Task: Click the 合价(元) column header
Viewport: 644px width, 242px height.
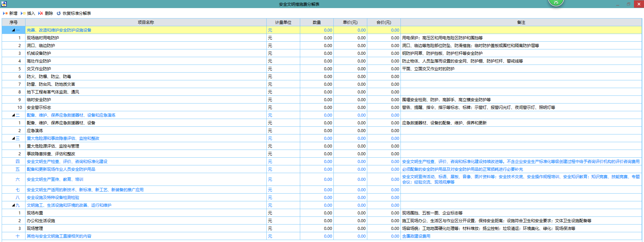Action: [384, 22]
